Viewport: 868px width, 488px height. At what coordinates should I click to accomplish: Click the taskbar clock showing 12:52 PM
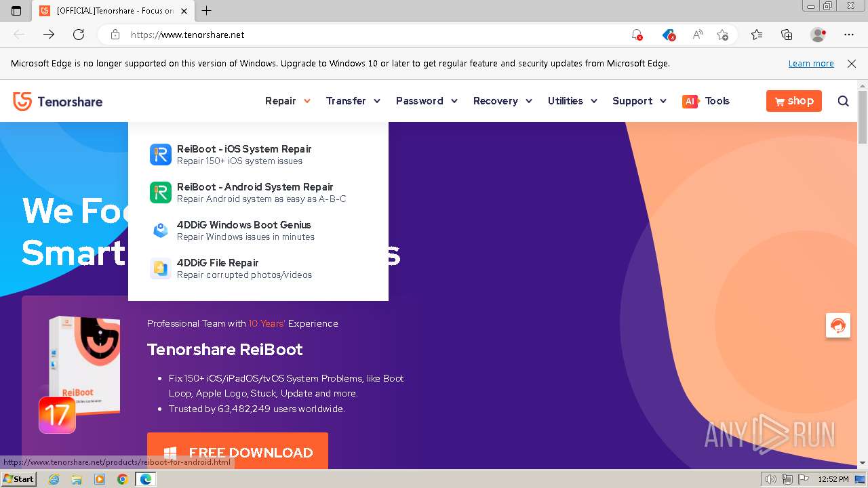pos(833,479)
